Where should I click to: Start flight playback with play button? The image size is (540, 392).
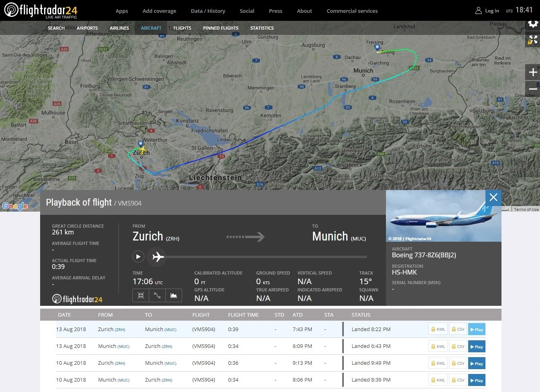pyautogui.click(x=138, y=257)
